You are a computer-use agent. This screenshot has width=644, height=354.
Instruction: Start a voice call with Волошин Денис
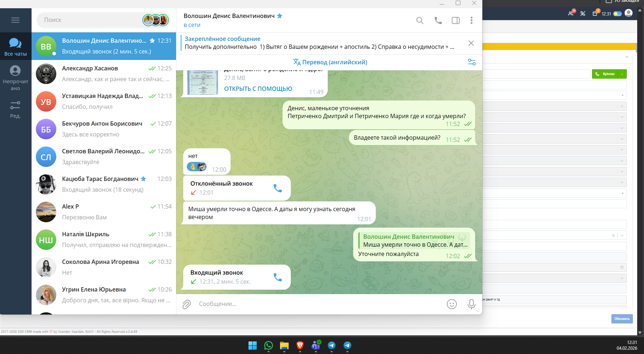coord(438,20)
